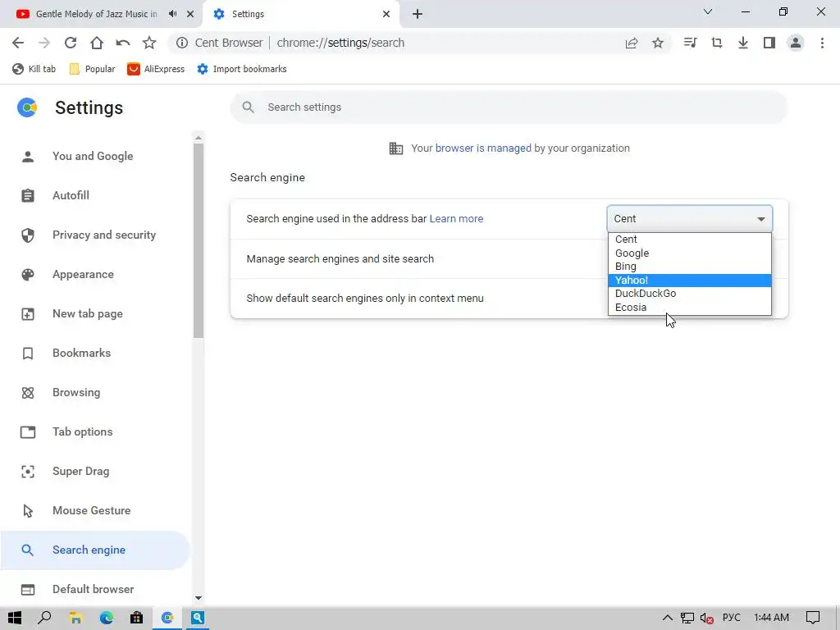Click the forward navigation arrow

click(x=44, y=43)
